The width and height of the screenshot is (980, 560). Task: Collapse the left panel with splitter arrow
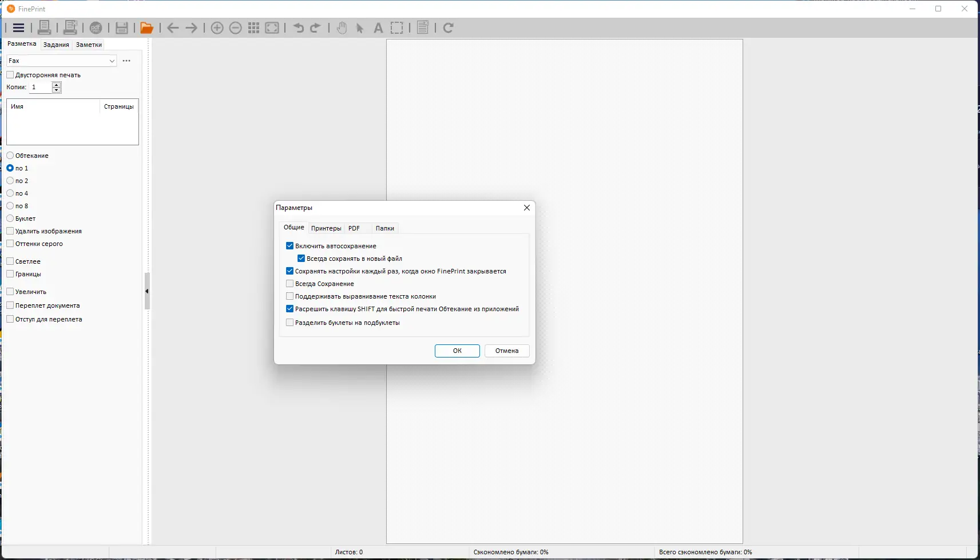tap(147, 291)
